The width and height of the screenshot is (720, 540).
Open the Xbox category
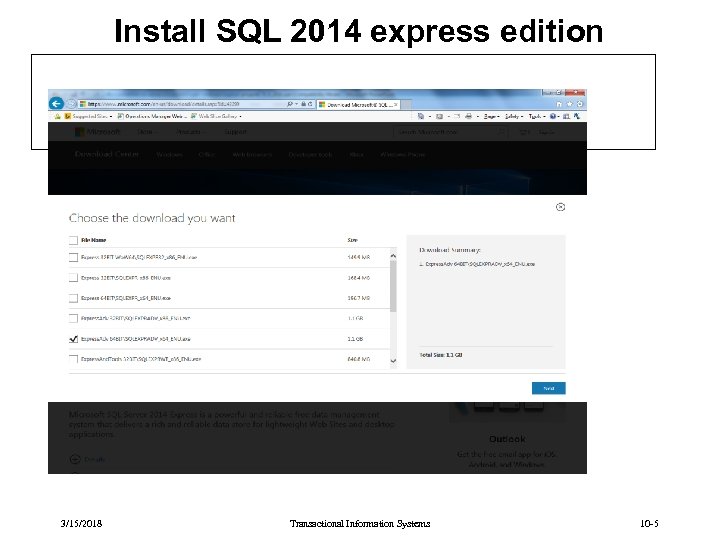click(x=356, y=155)
